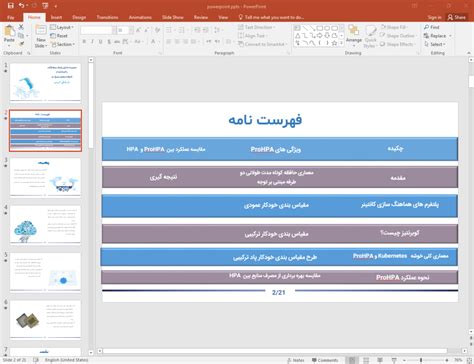Viewport: 474px width, 364px height.
Task: Select slide 1 thumbnail
Action: tap(45, 82)
